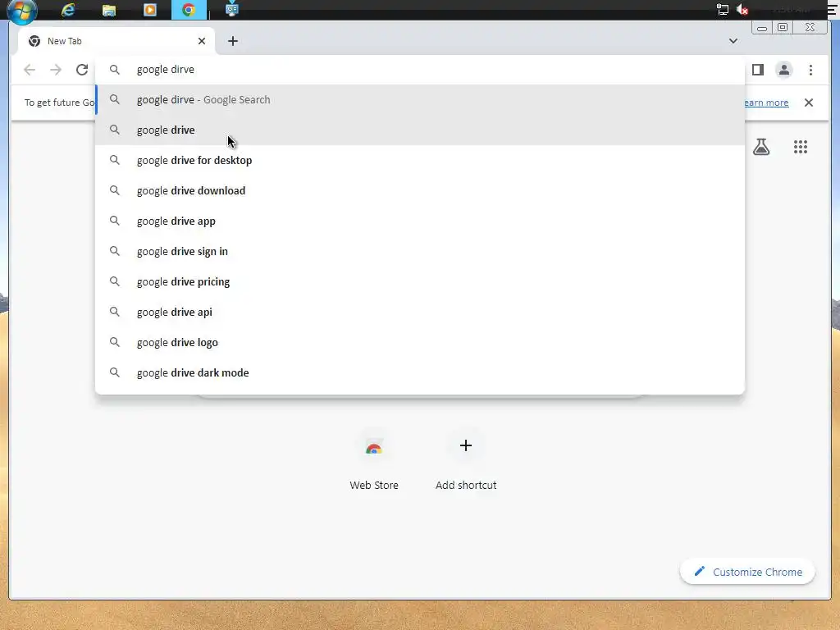Select 'google drive download' suggestion

[419, 190]
